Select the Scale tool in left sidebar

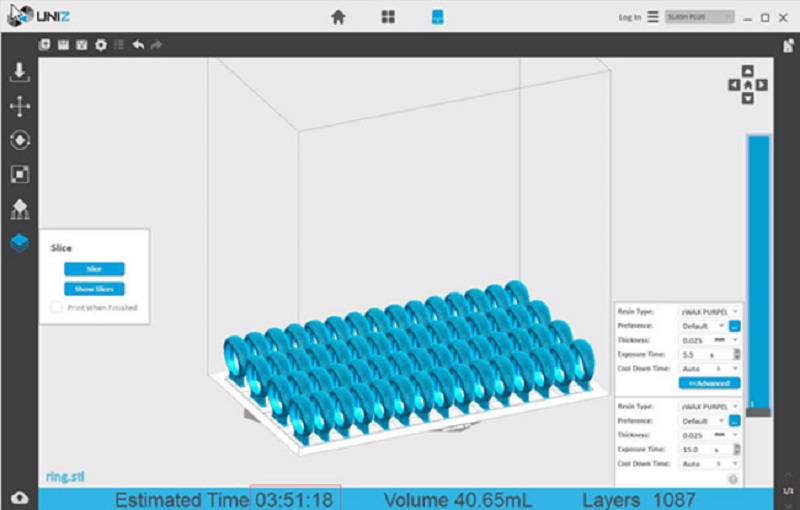tap(19, 175)
